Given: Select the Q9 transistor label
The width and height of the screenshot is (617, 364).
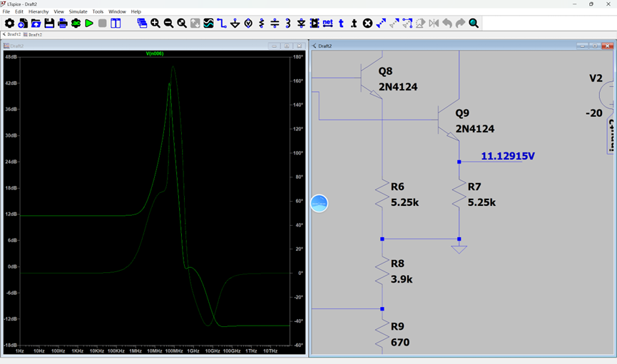Looking at the screenshot, I should point(462,113).
